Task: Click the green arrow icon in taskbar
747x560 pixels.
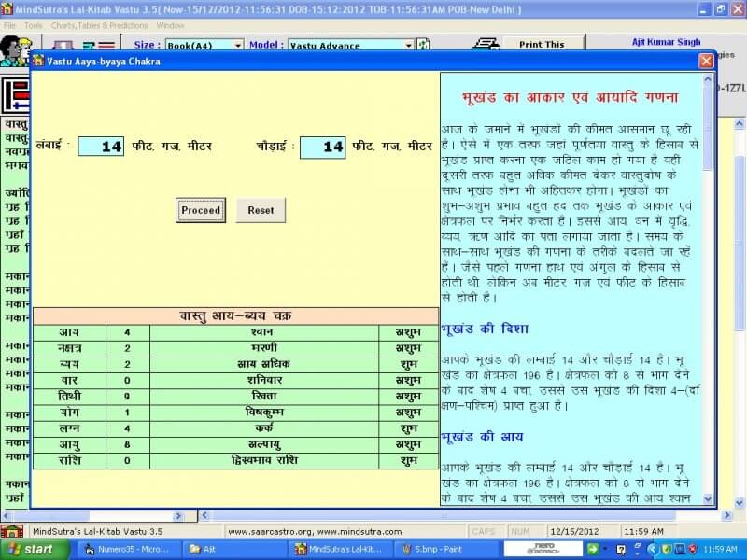Action: pyautogui.click(x=592, y=549)
